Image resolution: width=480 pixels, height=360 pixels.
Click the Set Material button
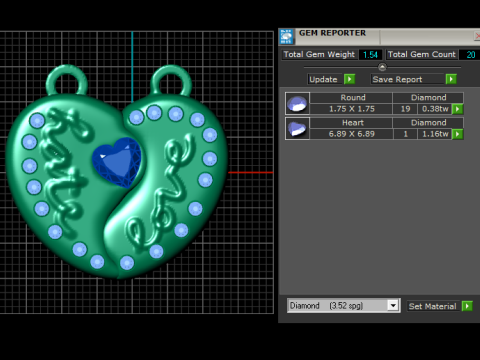[433, 306]
